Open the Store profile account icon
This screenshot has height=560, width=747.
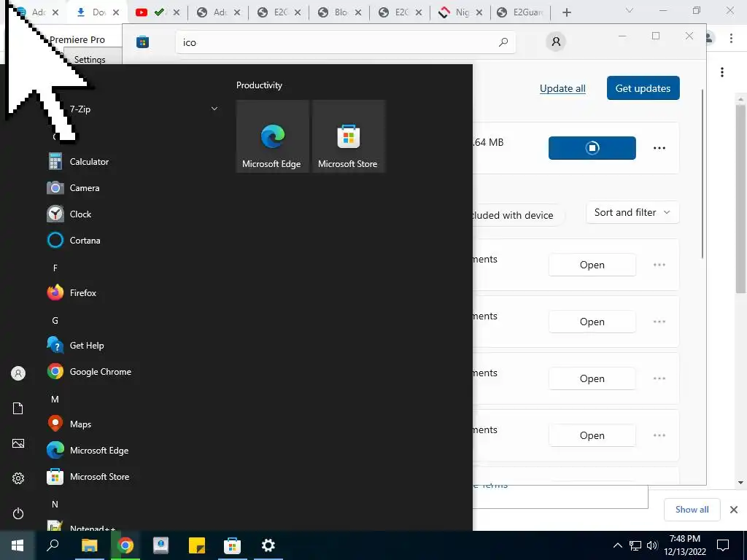coord(556,42)
